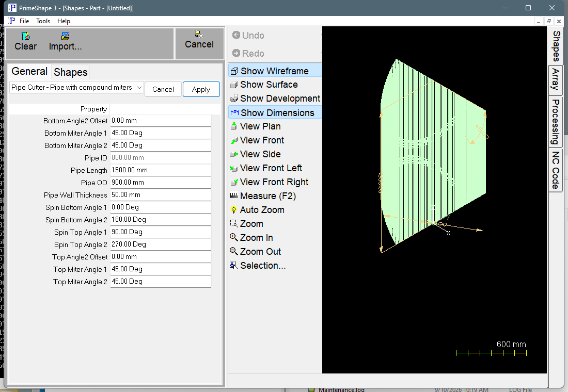This screenshot has width=568, height=392.
Task: Click the large toolbar Cancel icon
Action: point(199,35)
